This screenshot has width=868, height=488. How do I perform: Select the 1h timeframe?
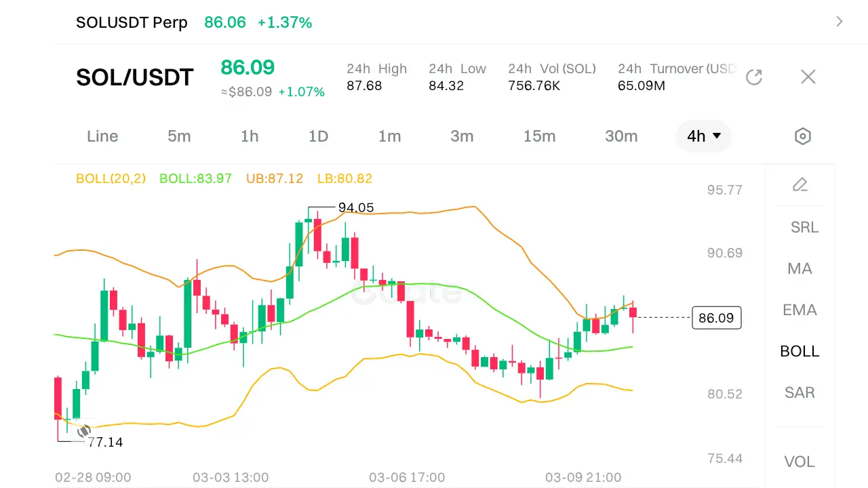coord(250,136)
